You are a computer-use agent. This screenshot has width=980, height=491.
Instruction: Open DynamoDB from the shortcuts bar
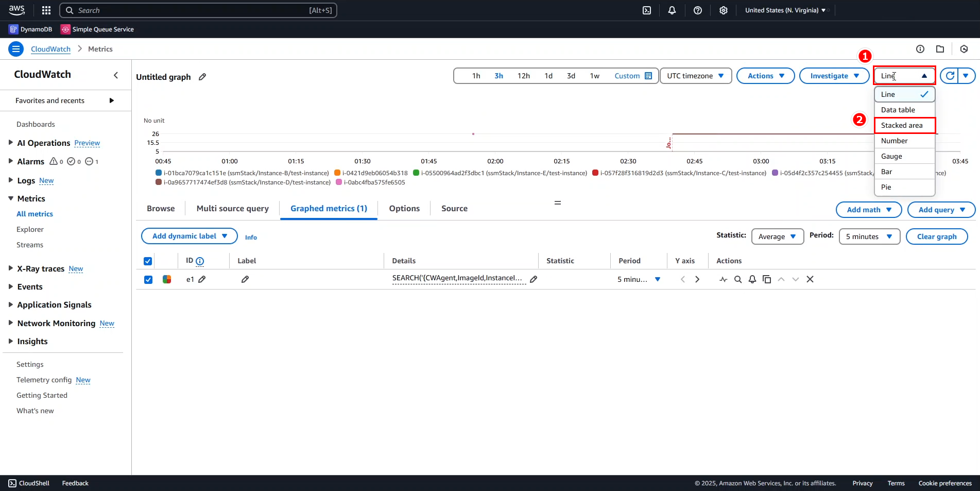pos(30,29)
